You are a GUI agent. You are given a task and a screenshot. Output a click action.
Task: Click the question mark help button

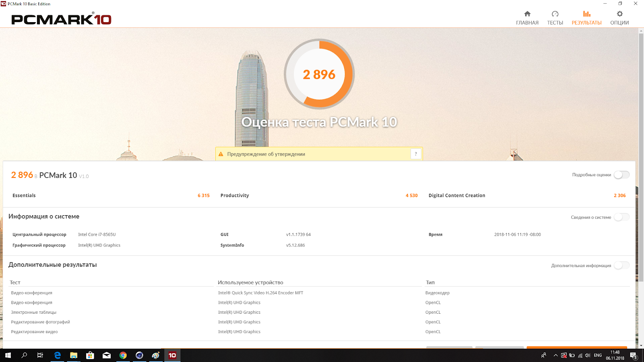click(x=416, y=154)
